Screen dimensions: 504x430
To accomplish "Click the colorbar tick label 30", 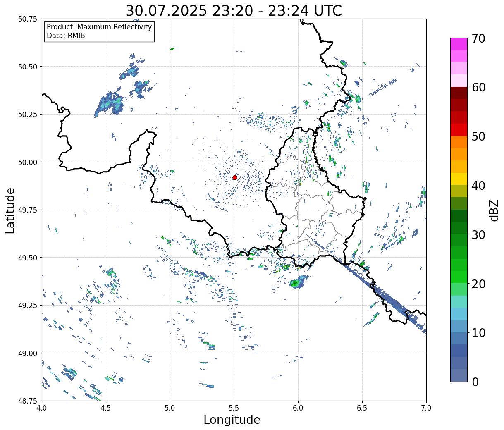I will [x=478, y=234].
